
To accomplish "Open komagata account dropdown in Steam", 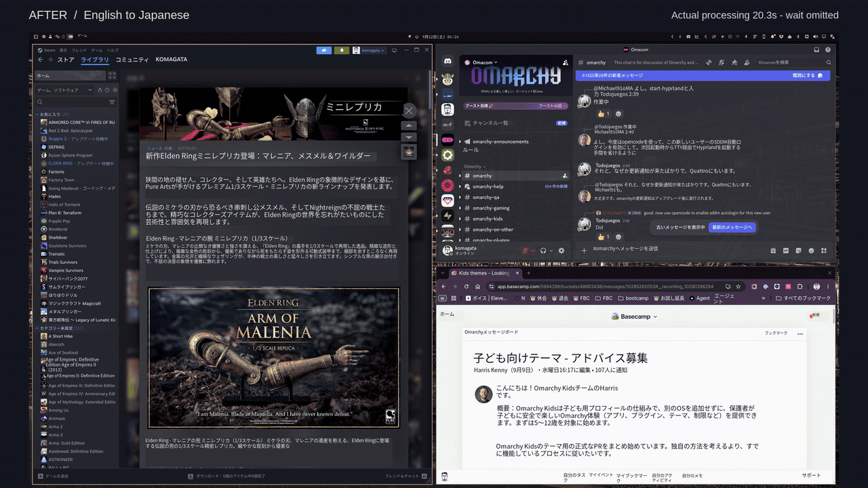I will tap(369, 50).
